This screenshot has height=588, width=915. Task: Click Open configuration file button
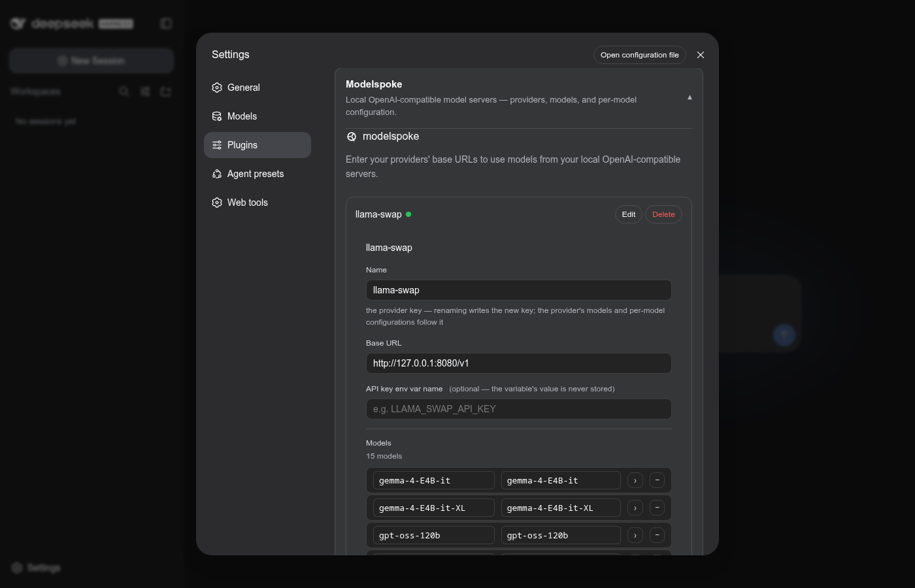640,55
